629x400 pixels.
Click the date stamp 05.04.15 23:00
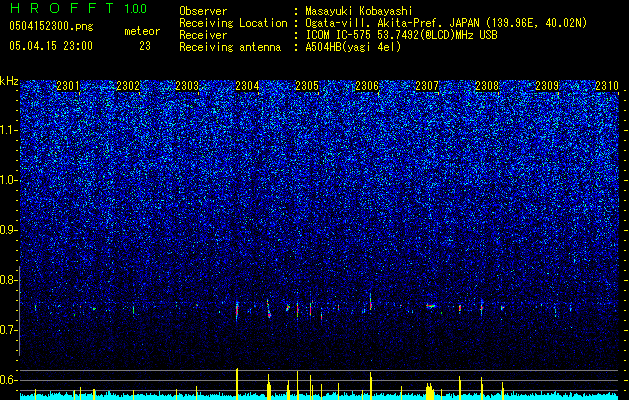tap(51, 46)
